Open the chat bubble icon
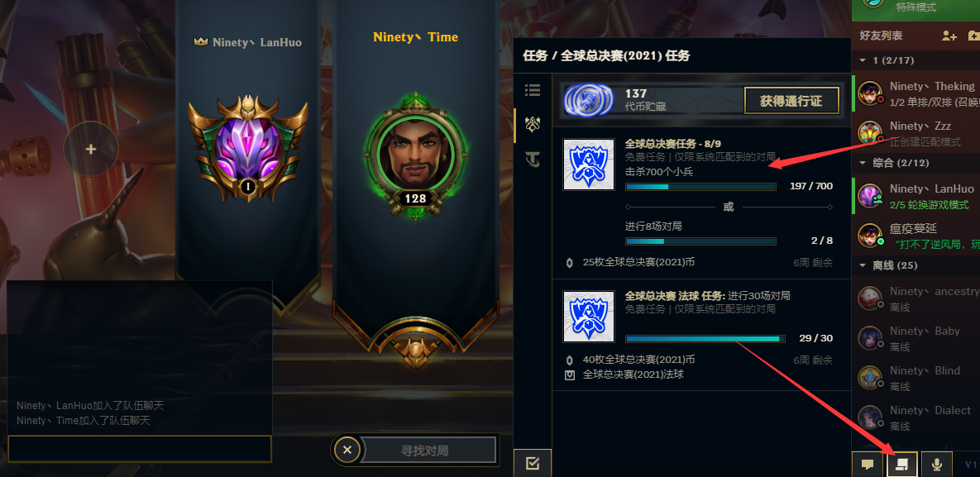The width and height of the screenshot is (980, 477). (x=868, y=465)
